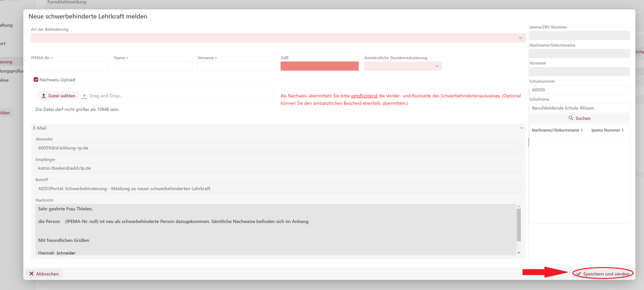Sort by Nachname//Geburtsname column arrows
The image size is (644, 290).
tap(582, 130)
